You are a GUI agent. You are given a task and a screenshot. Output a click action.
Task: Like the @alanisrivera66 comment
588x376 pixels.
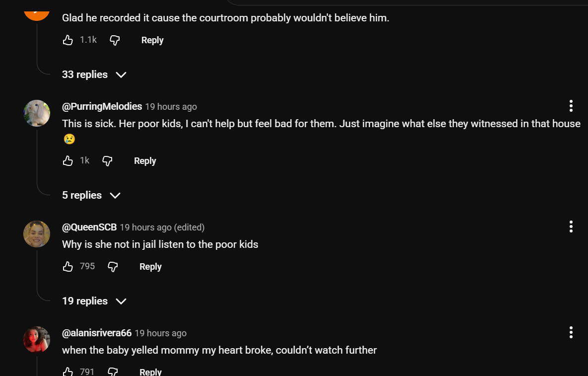click(68, 372)
